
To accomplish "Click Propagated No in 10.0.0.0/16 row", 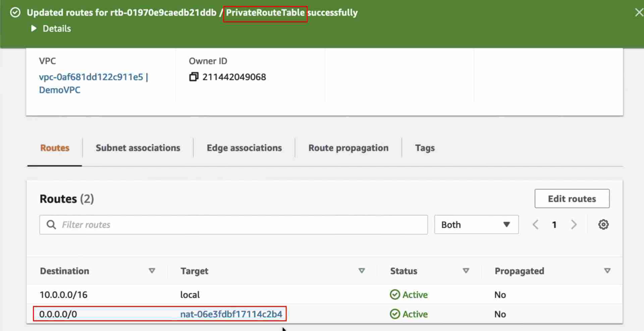I will 500,294.
